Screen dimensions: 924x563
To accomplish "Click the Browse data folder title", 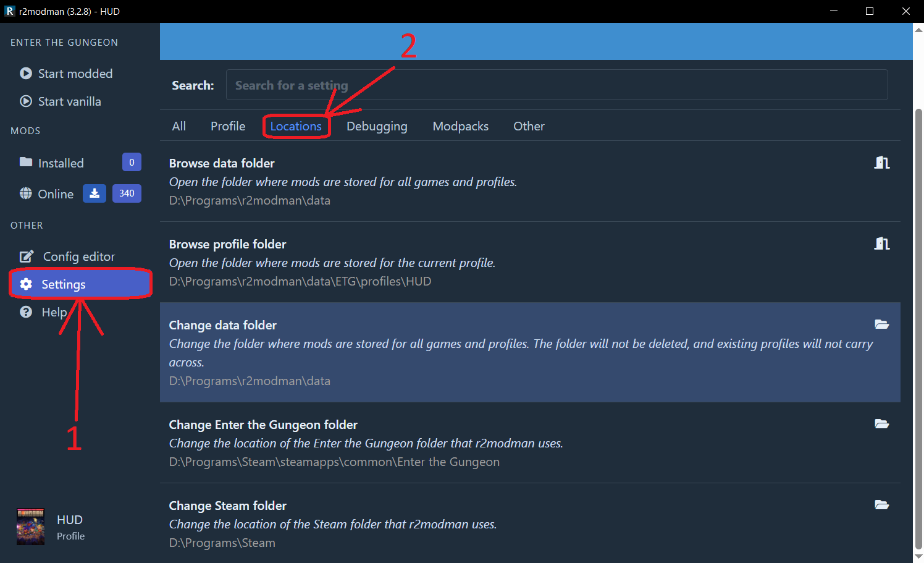I will click(x=222, y=163).
